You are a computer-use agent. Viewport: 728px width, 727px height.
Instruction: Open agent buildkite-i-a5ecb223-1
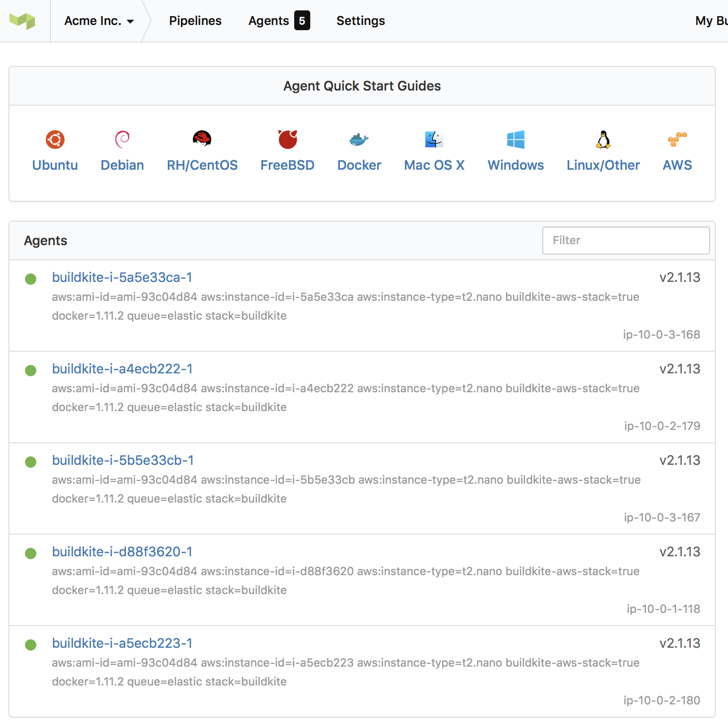point(122,643)
